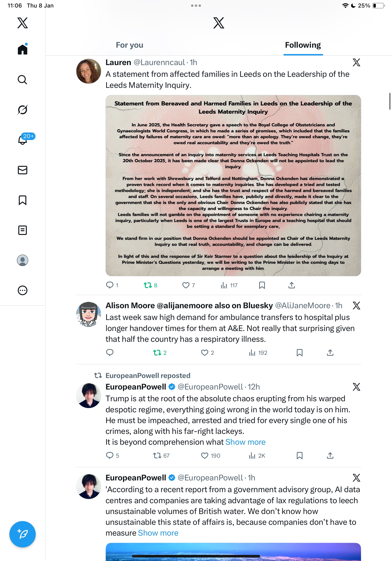392x561 pixels.
Task: Open the More options circle in sidebar
Action: [23, 290]
